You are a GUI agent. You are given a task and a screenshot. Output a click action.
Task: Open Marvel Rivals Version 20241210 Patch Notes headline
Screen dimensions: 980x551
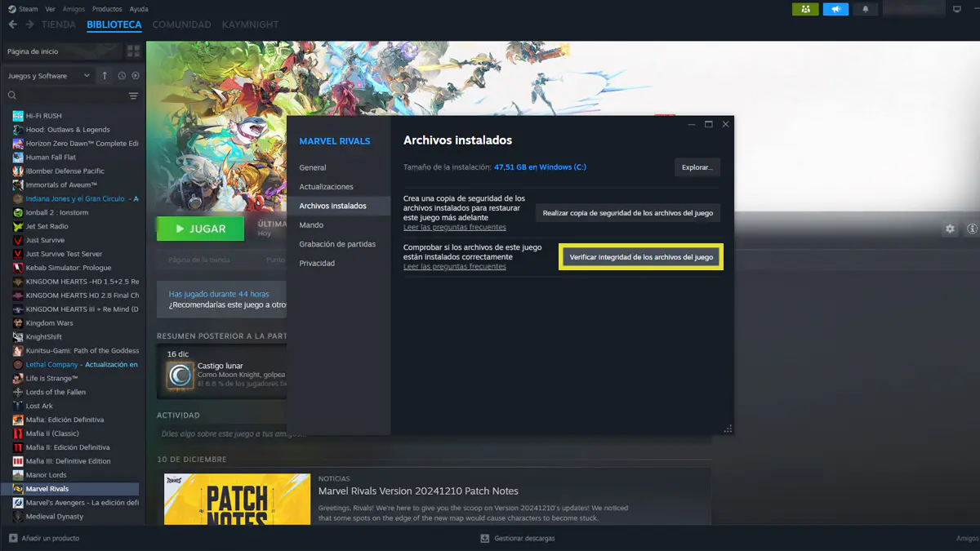[x=418, y=491]
